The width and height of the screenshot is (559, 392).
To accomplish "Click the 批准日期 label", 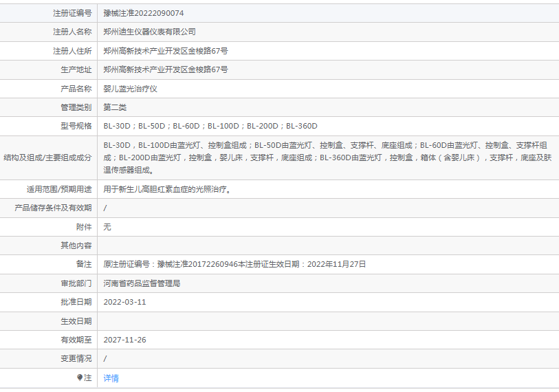I will (76, 302).
